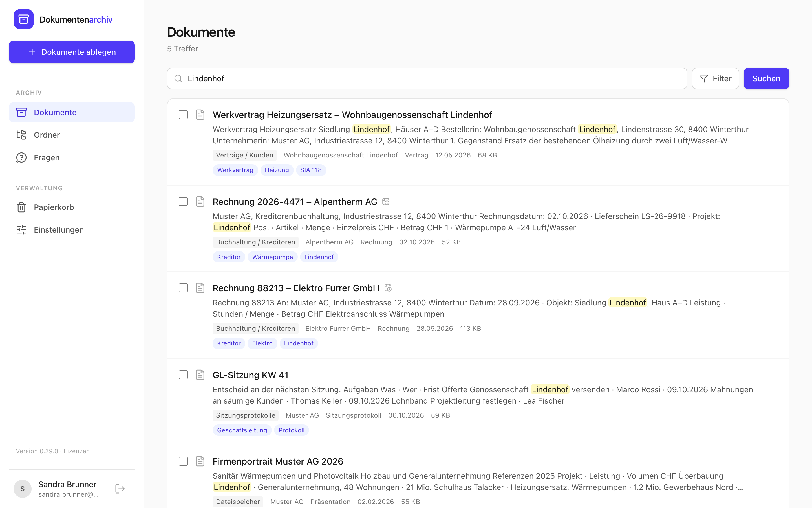Screen dimensions: 812x508
Task: Open the Dokumente section in sidebar
Action: click(72, 112)
